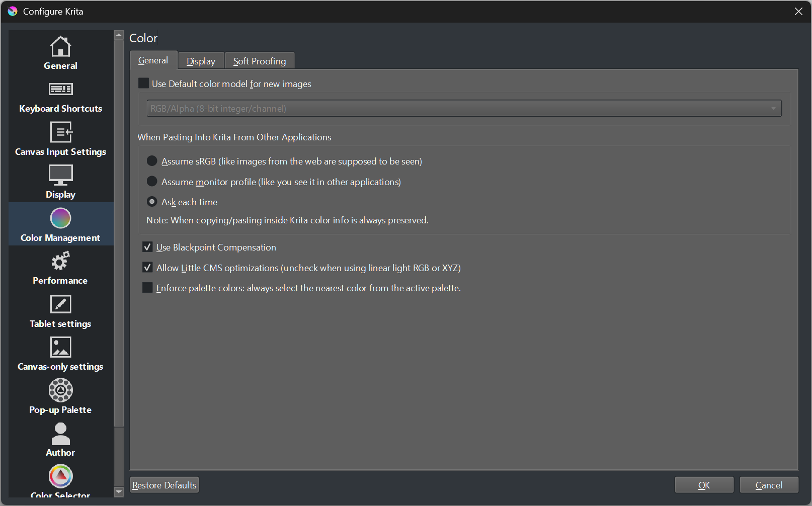This screenshot has width=812, height=506.
Task: Expand the RGB/Alpha color model dropdown
Action: 464,108
